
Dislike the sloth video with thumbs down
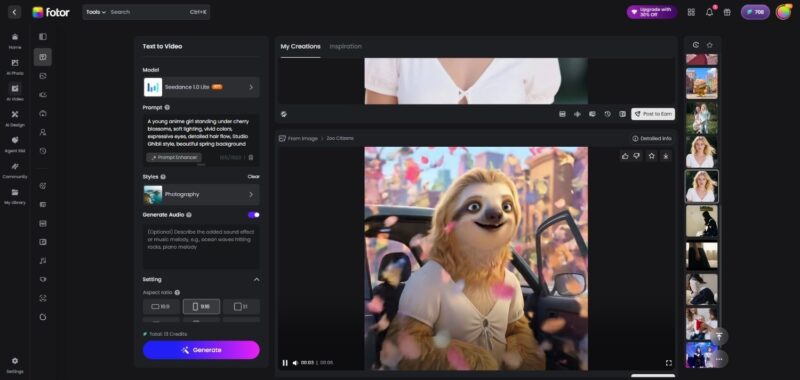pyautogui.click(x=637, y=156)
